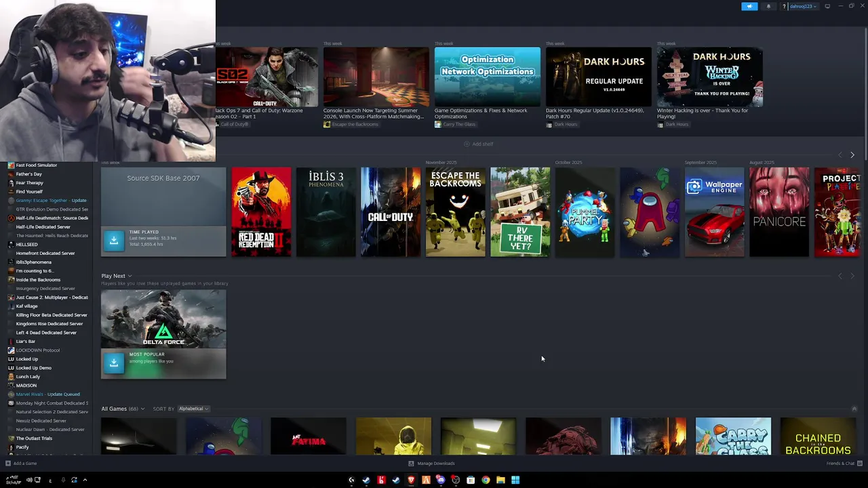Open Console Launch Now Targeting Summer news
The height and width of the screenshot is (488, 868).
[x=376, y=77]
